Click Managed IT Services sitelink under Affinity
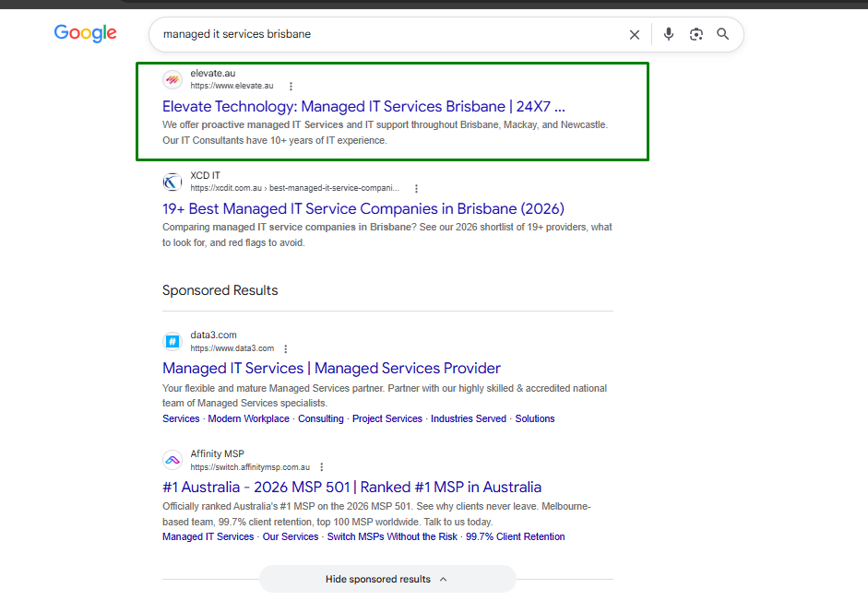 coord(208,536)
